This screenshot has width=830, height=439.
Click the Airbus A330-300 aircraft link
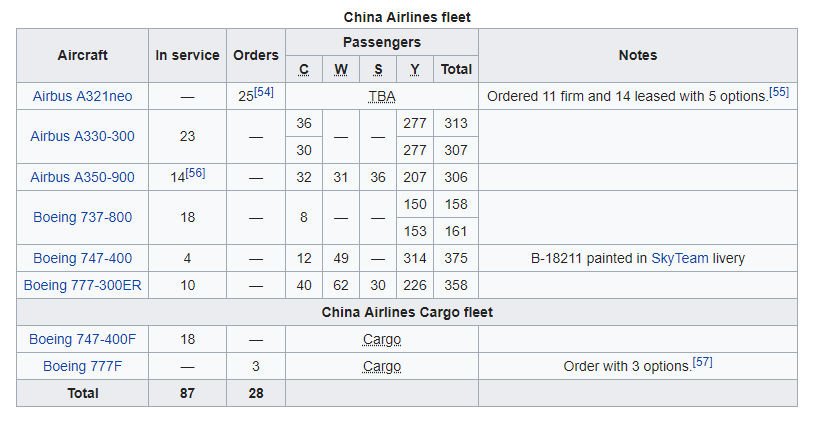pyautogui.click(x=82, y=136)
